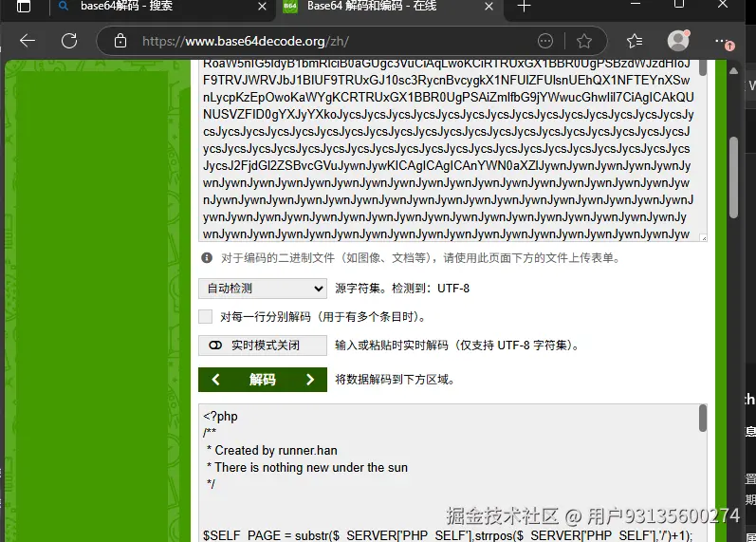
Task: Click the '将数据解码到下方区域。' description text
Action: click(x=395, y=380)
